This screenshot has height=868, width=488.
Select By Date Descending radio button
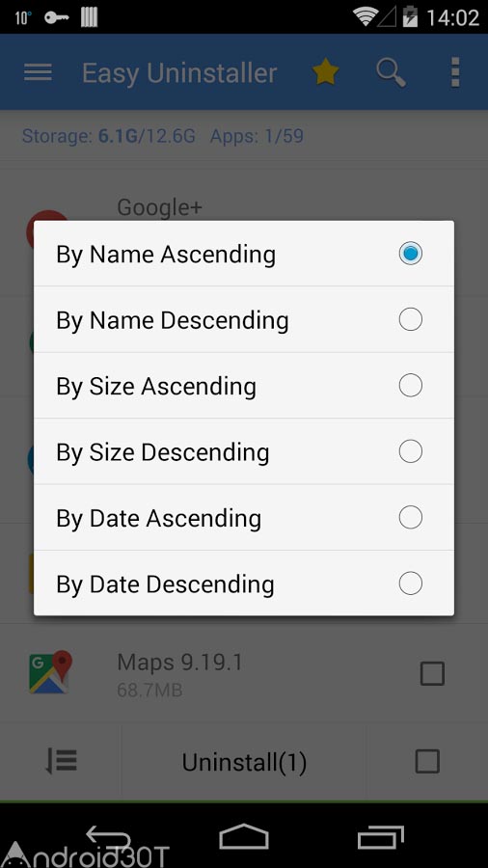[x=411, y=583]
